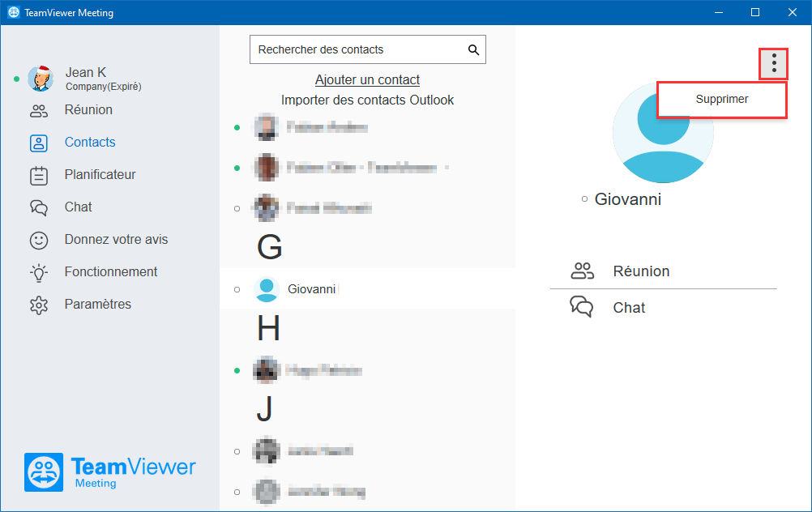
Task: Open the Planificateur calendar icon
Action: [x=39, y=176]
